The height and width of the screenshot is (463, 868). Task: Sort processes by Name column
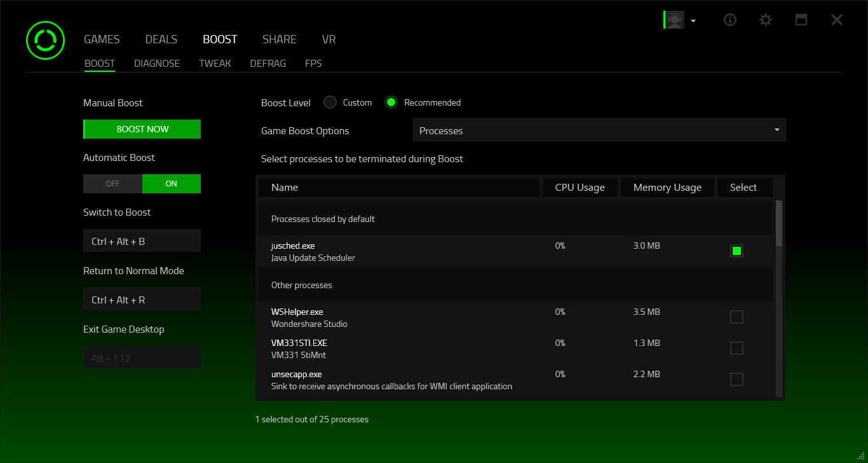pyautogui.click(x=399, y=188)
